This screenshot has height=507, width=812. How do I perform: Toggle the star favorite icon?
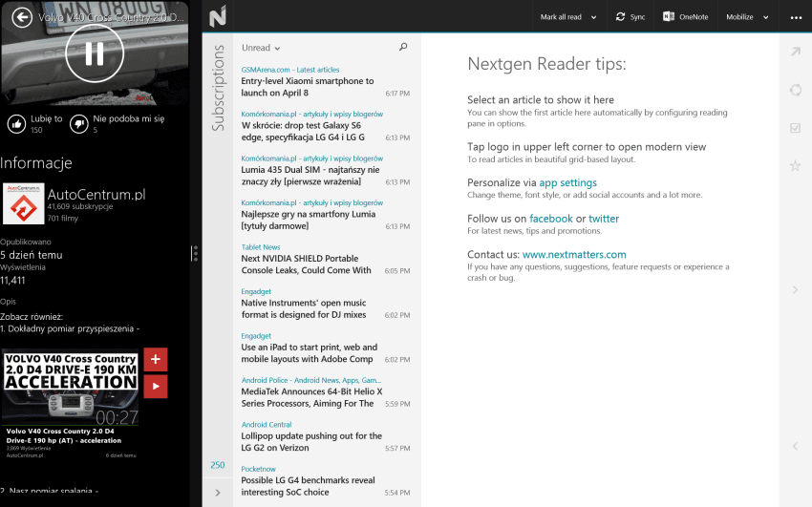795,165
